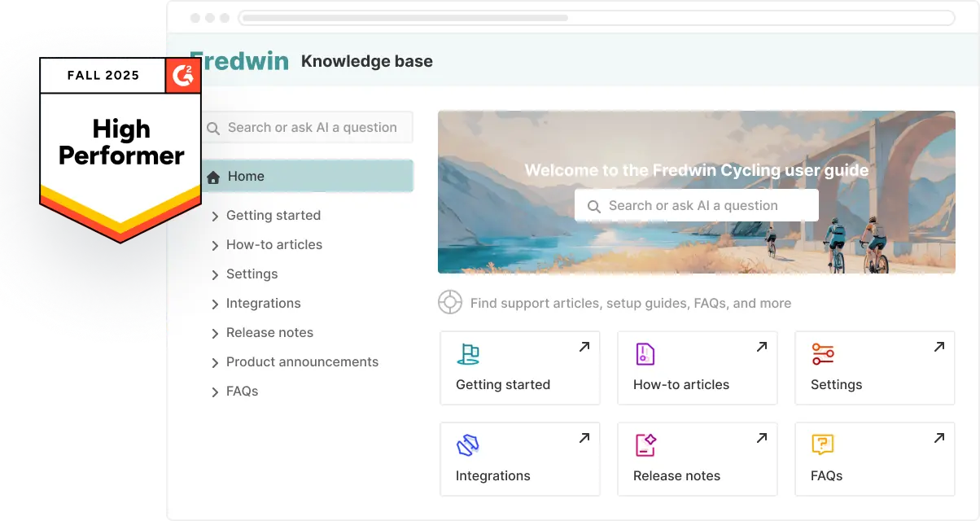Click the flag icon on Getting started card
This screenshot has width=980, height=521.
(467, 355)
